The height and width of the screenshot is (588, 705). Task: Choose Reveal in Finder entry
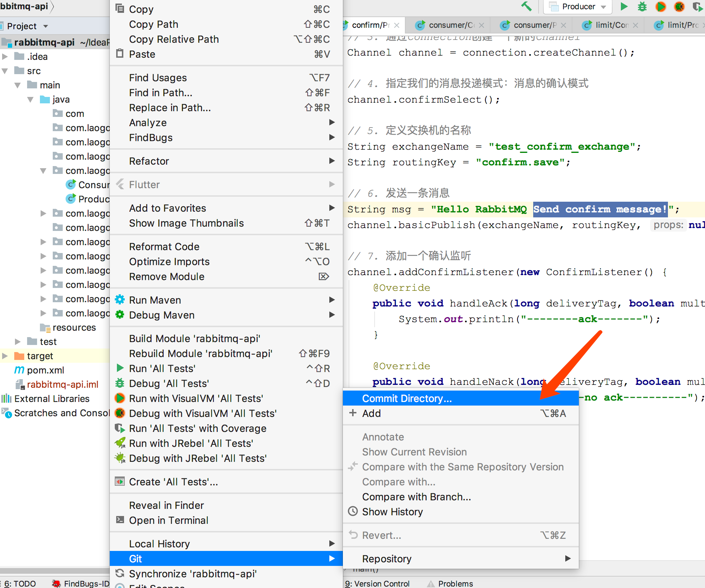[226, 505]
